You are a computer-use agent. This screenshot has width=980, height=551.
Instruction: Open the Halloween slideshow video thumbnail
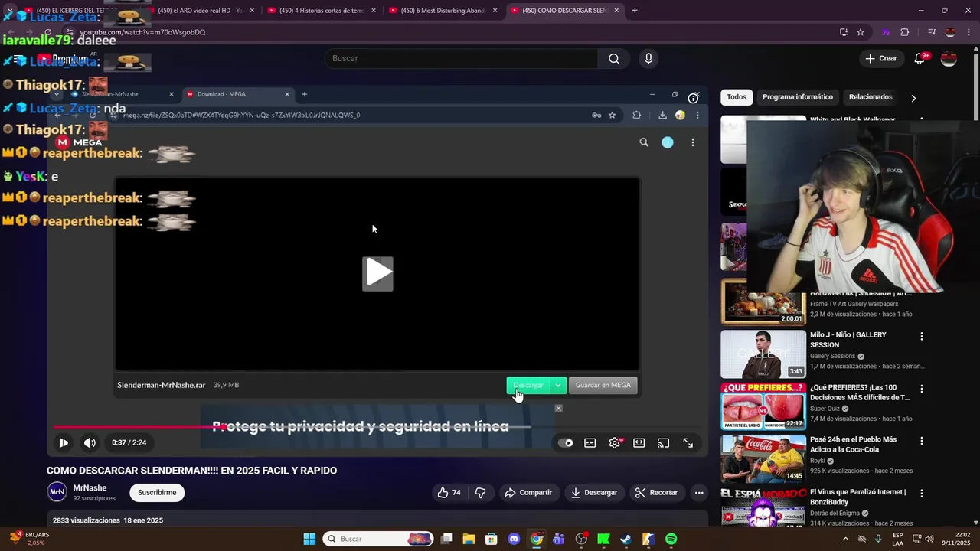click(763, 302)
